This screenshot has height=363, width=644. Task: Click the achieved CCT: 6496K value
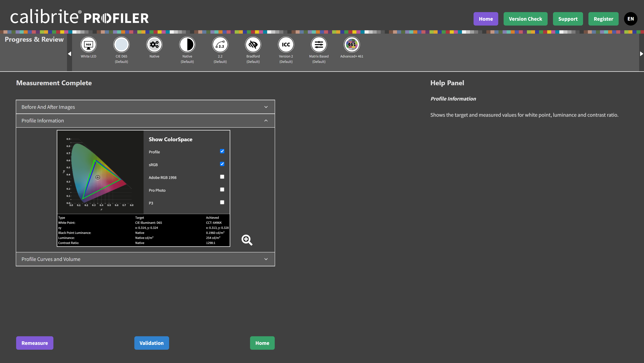coord(214,223)
